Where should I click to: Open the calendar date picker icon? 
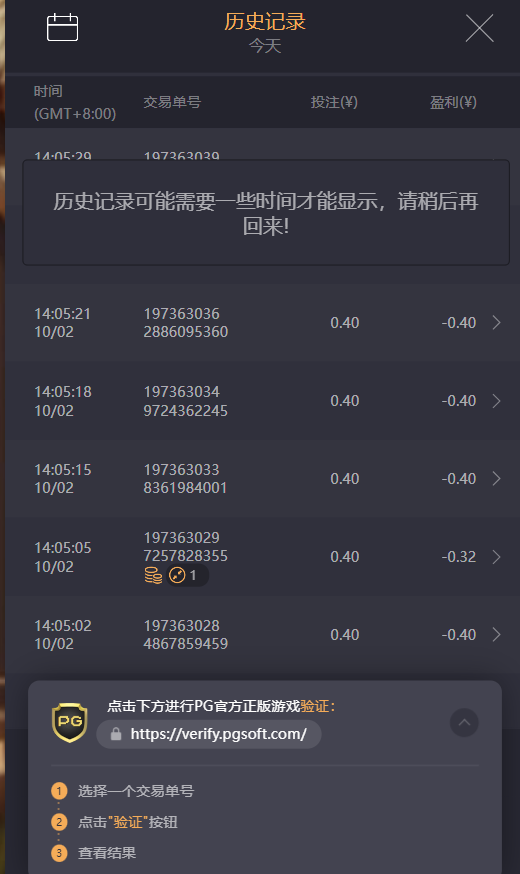[62, 28]
